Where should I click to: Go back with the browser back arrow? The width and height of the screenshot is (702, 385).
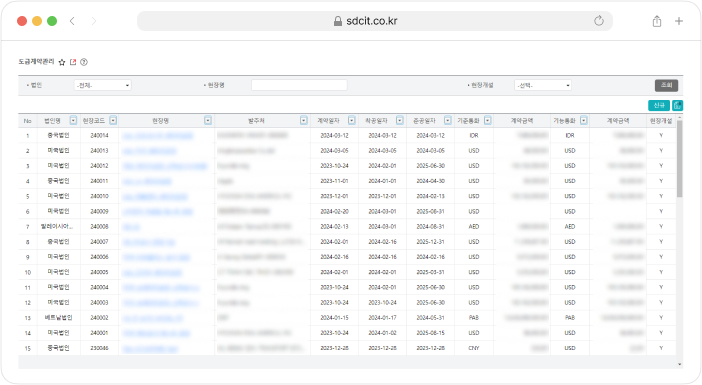click(72, 21)
